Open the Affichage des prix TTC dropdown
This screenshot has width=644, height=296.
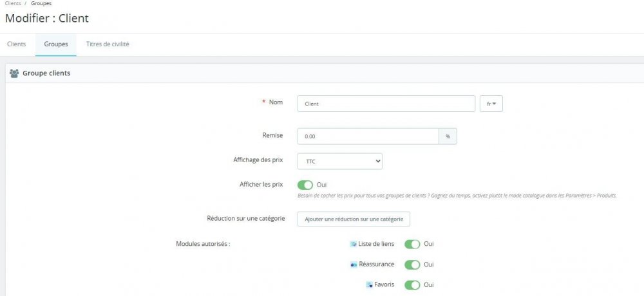(x=339, y=162)
